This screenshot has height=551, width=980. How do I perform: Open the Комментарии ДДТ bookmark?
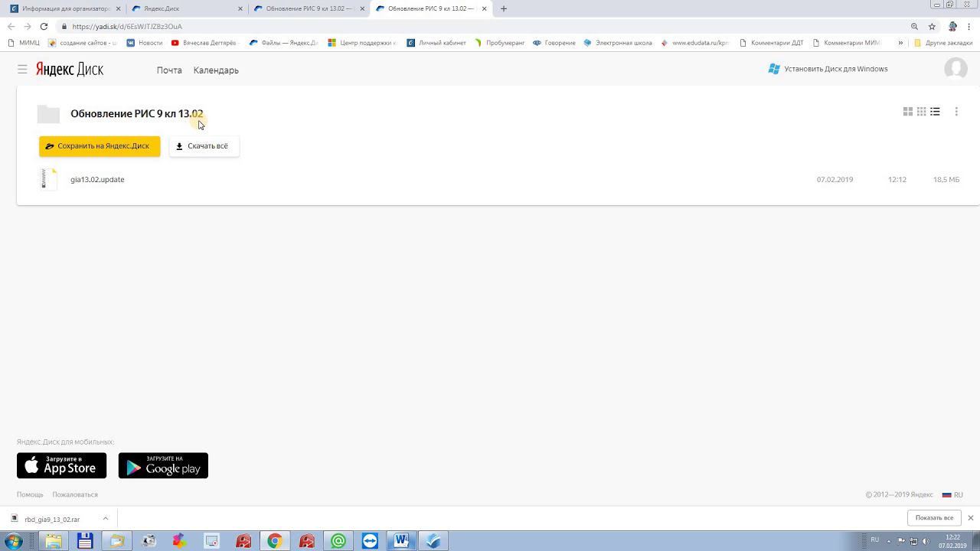(772, 43)
